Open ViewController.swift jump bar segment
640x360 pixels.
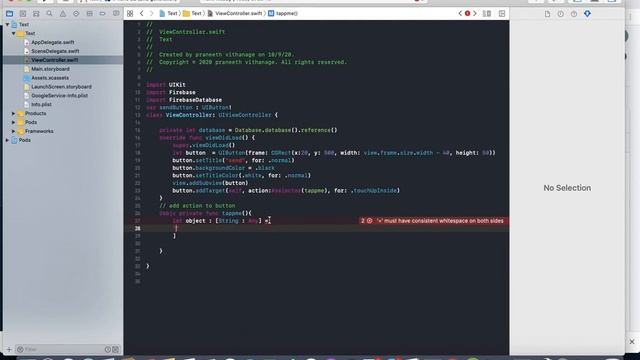point(235,13)
